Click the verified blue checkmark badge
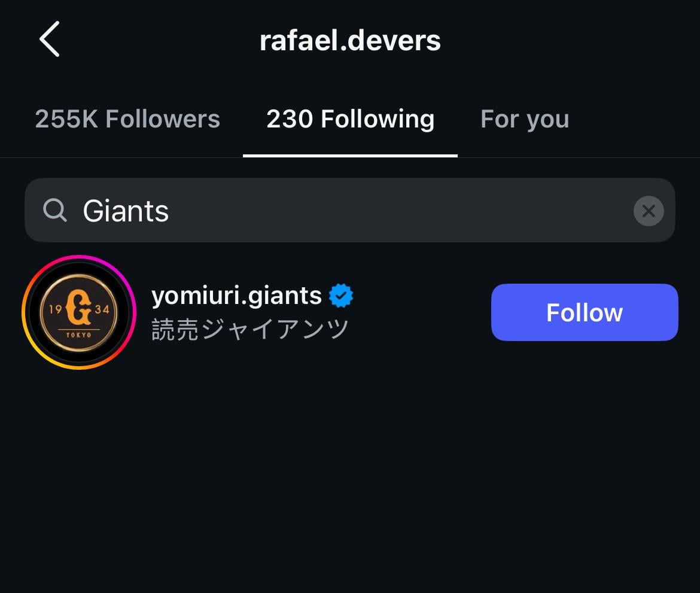 (342, 295)
